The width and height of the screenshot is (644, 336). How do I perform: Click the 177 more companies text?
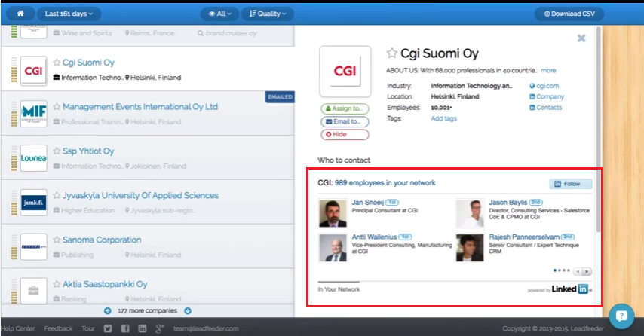148,310
